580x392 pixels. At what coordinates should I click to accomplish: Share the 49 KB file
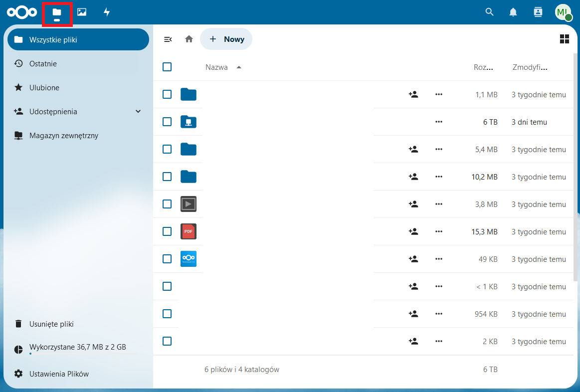(x=413, y=258)
